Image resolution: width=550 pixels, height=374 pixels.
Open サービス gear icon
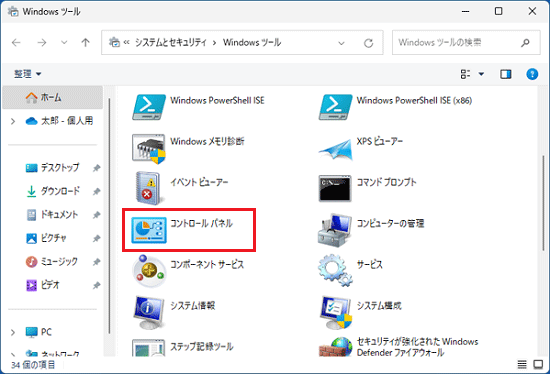[x=335, y=271]
